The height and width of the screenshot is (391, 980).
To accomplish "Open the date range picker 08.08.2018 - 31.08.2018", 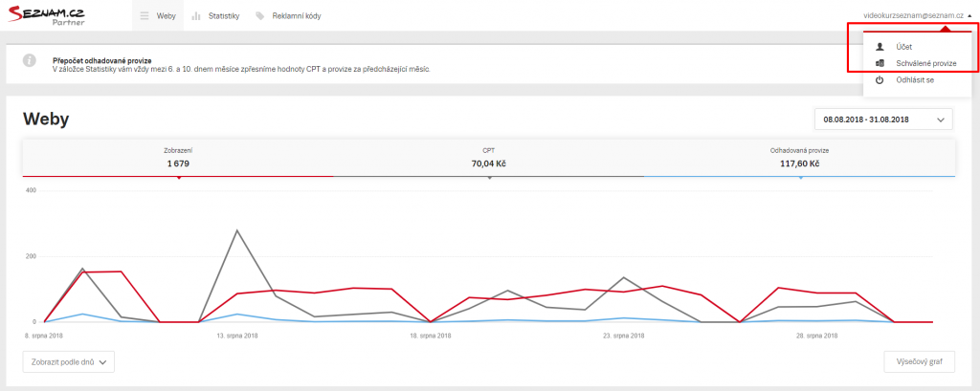I will 883,119.
